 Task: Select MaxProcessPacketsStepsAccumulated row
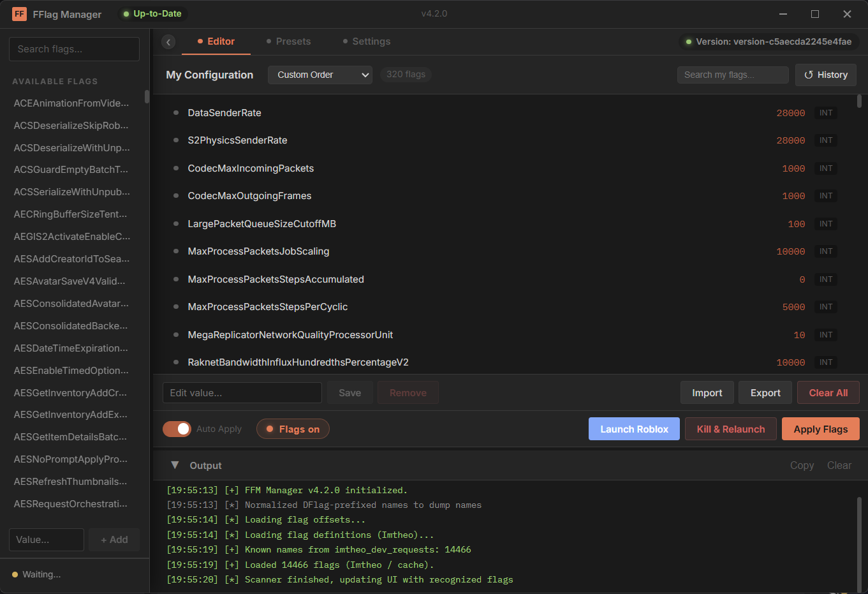click(x=505, y=279)
